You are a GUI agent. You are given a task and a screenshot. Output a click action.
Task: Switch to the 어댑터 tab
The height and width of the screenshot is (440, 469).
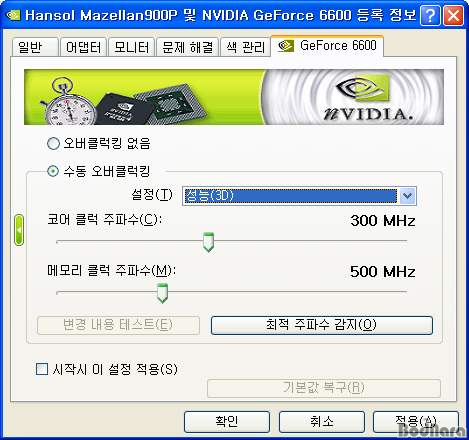83,47
